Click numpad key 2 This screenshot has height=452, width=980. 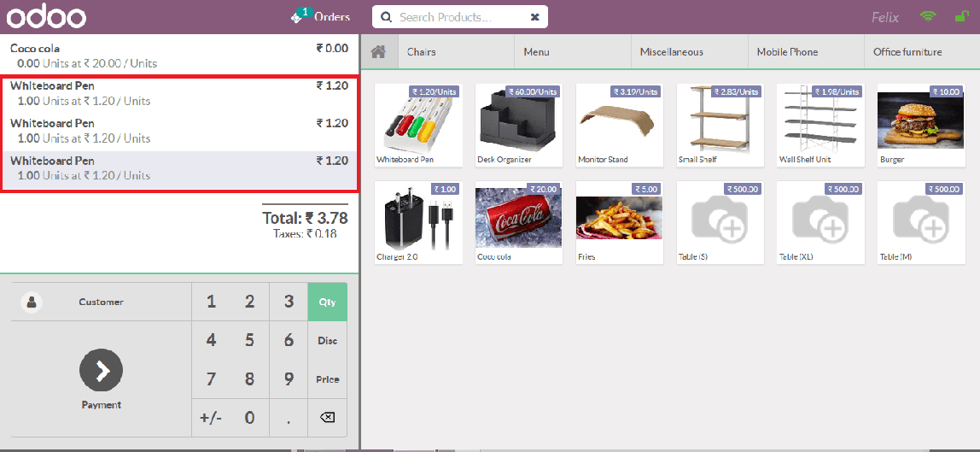250,302
